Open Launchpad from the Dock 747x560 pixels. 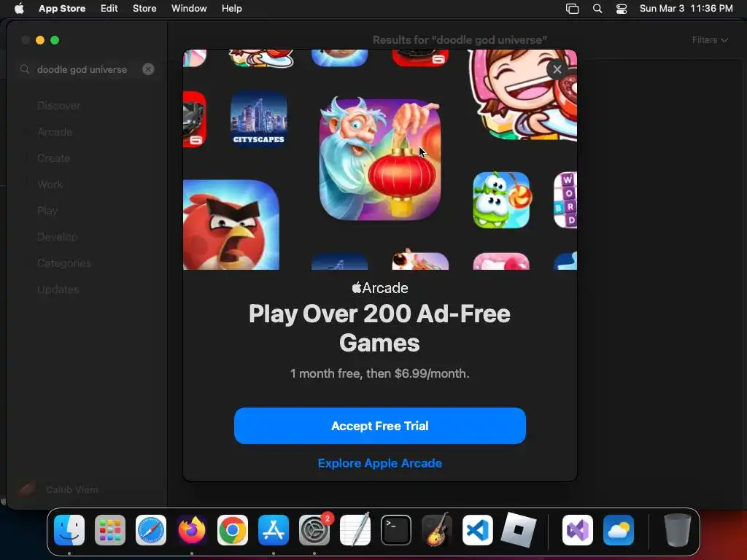tap(110, 530)
